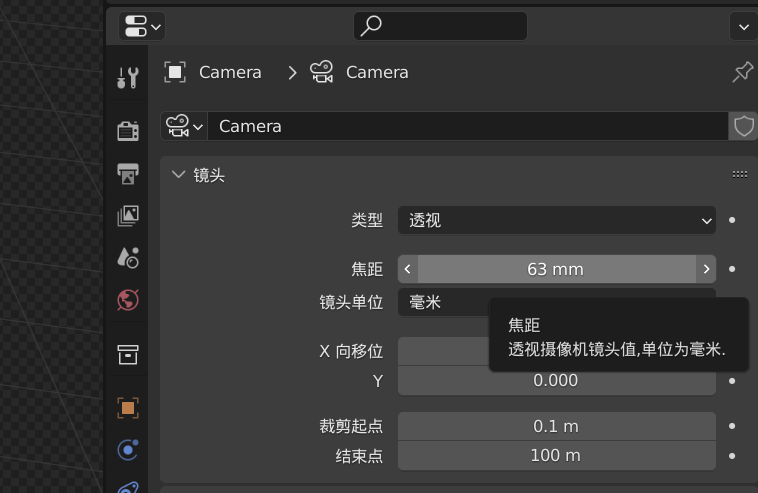Image resolution: width=758 pixels, height=493 pixels.
Task: Open the Render properties tab
Action: tap(128, 130)
